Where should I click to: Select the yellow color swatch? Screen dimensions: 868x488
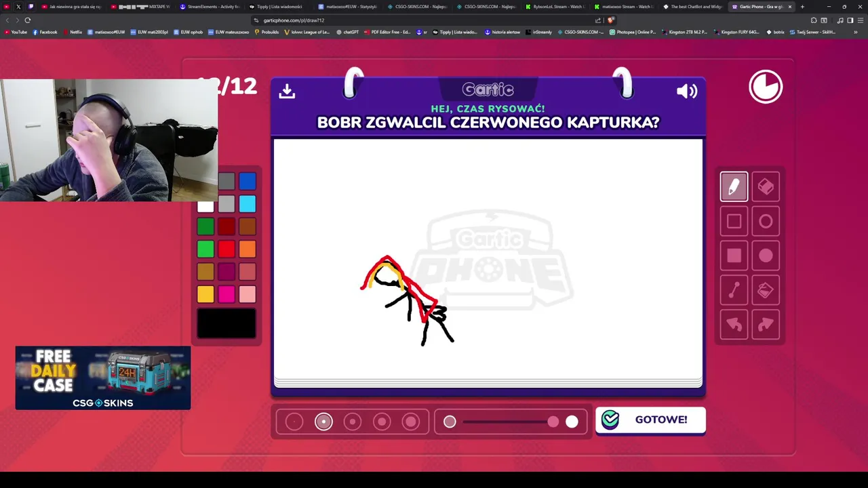(x=205, y=294)
